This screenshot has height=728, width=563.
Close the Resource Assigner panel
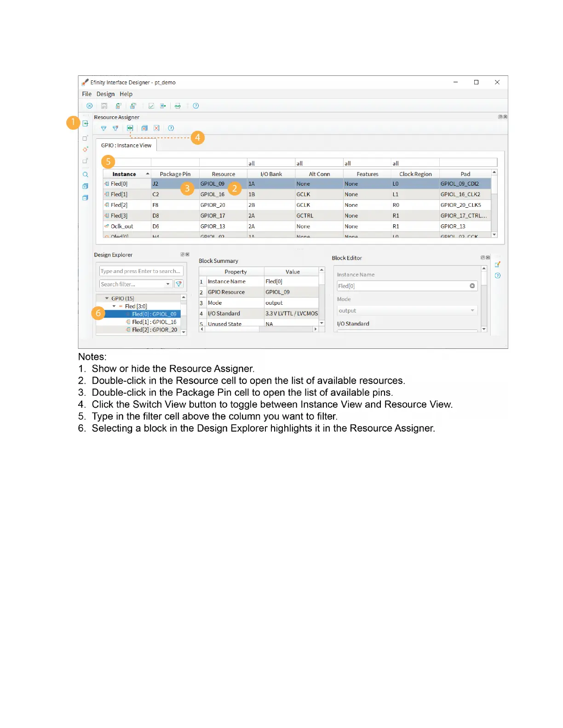505,117
